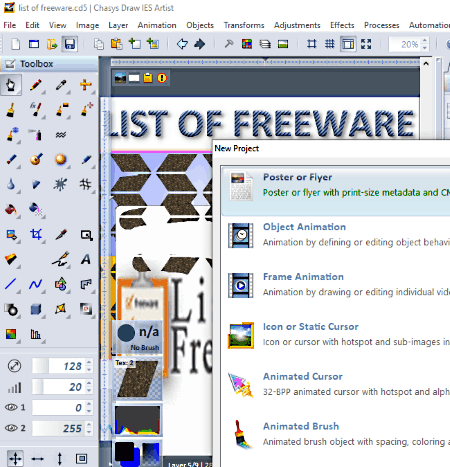The height and width of the screenshot is (467, 450).
Task: Click the n/a No Brush swatch
Action: click(x=138, y=337)
